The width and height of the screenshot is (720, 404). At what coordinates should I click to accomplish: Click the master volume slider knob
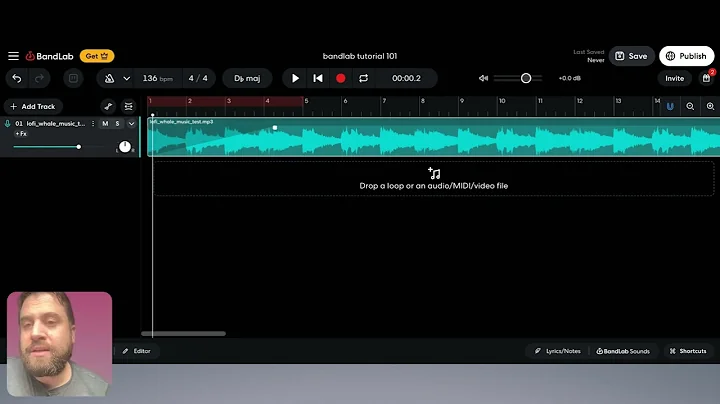[526, 79]
